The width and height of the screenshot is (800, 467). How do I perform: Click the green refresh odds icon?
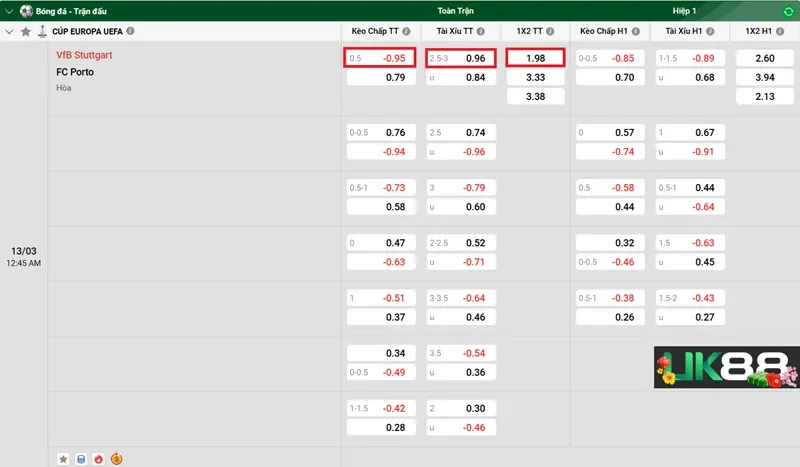coord(786,11)
